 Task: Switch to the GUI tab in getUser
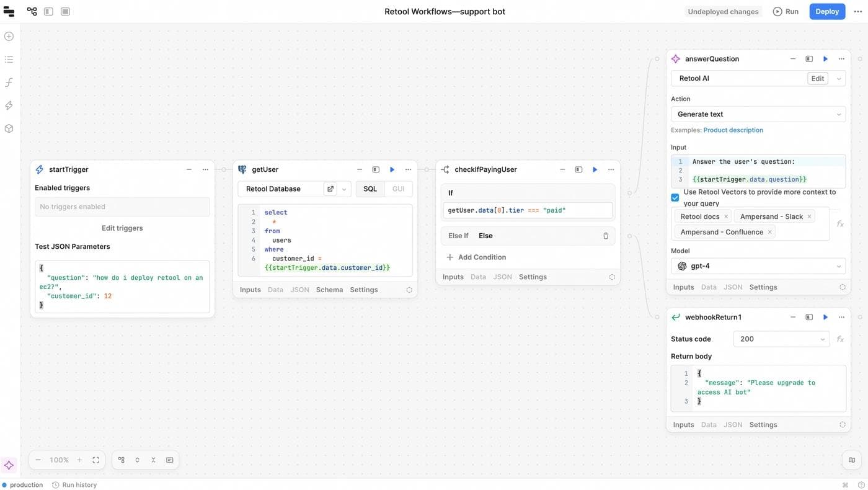398,189
